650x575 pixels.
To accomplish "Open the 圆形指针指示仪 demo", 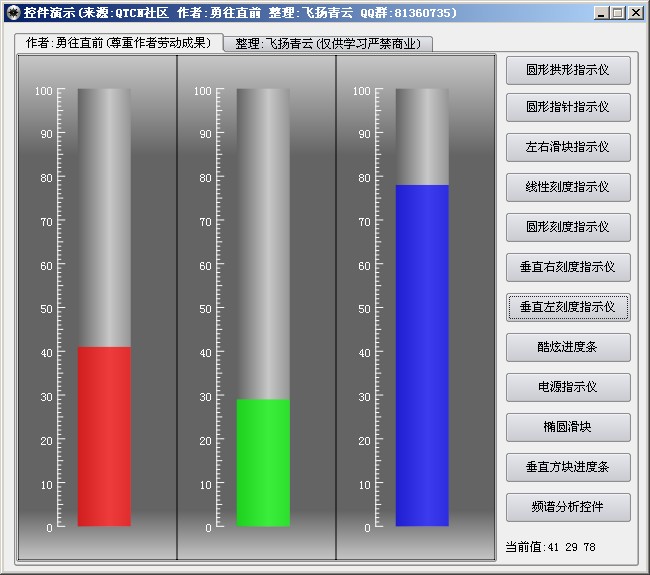I will tap(568, 107).
